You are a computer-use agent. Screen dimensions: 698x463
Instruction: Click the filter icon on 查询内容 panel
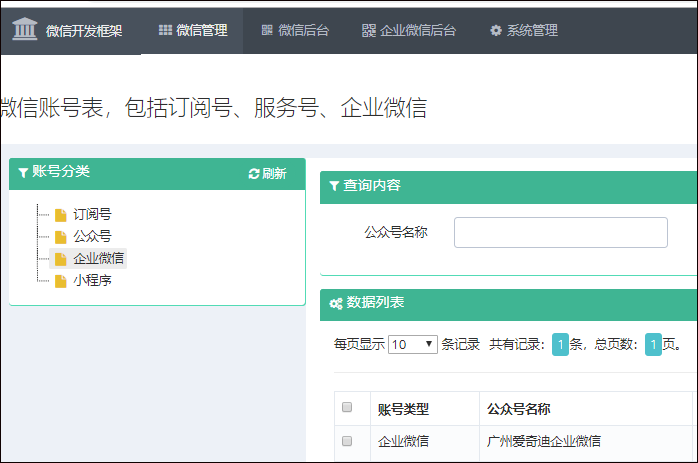coord(334,186)
